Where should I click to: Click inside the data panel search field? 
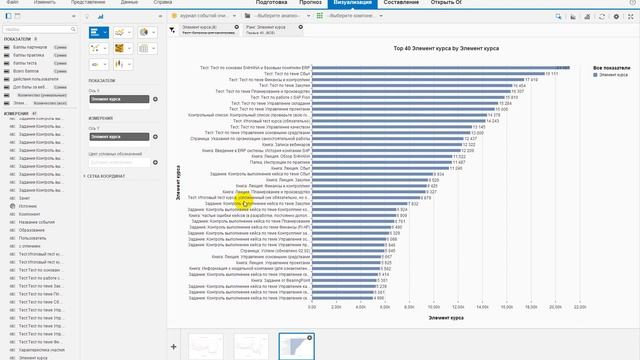pos(40,29)
